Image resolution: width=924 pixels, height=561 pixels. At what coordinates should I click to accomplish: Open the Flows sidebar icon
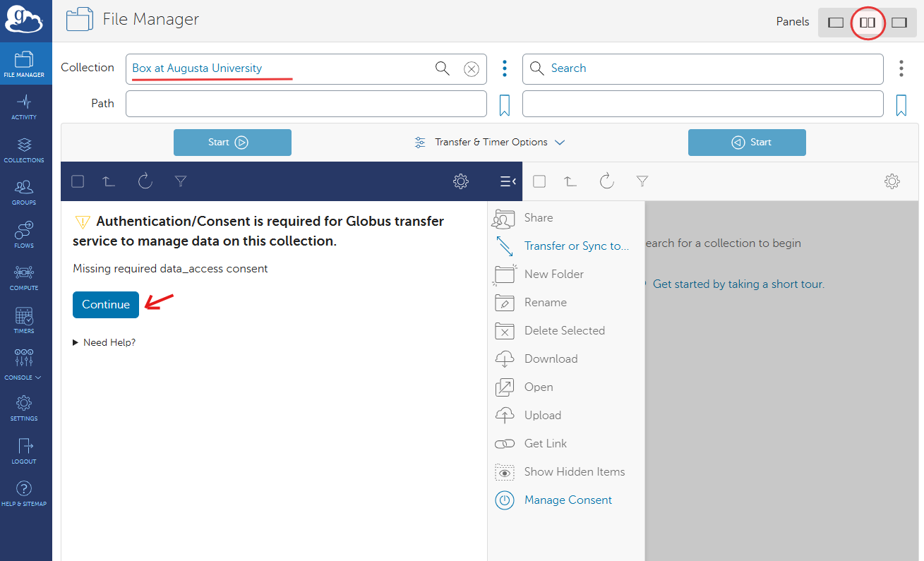[x=24, y=234]
